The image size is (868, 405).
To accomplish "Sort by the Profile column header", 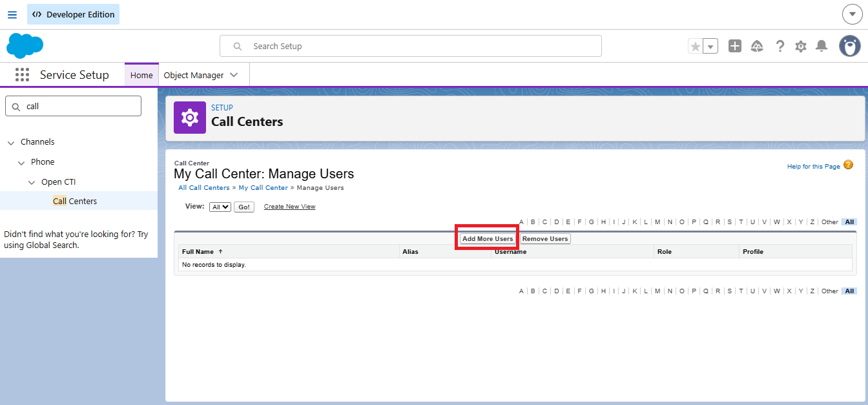I will pos(753,251).
